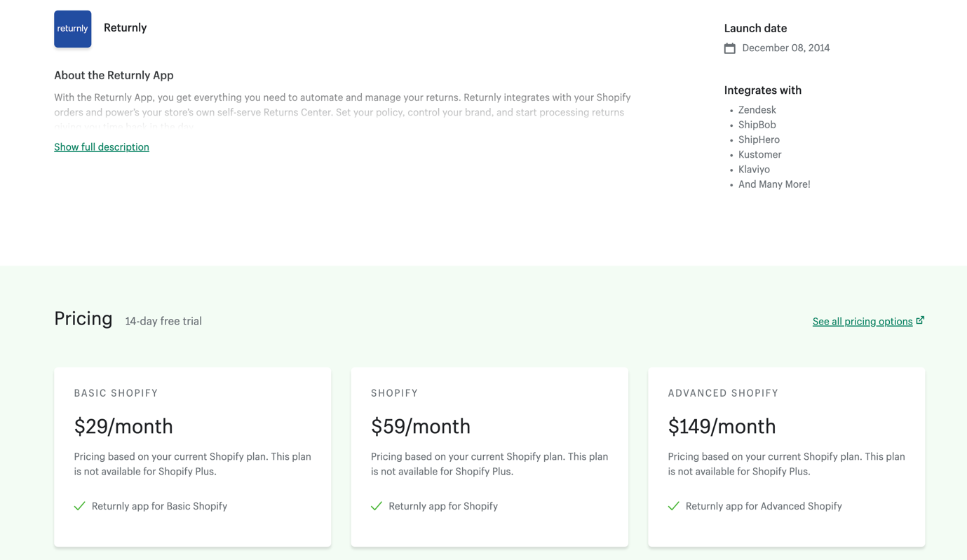This screenshot has height=560, width=967.
Task: Click the December 08, 2014 date text
Action: point(786,48)
